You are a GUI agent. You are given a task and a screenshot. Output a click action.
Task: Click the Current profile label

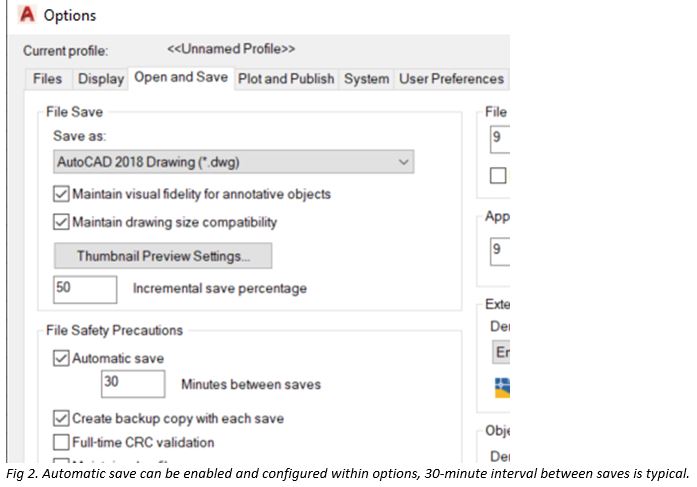tap(65, 51)
